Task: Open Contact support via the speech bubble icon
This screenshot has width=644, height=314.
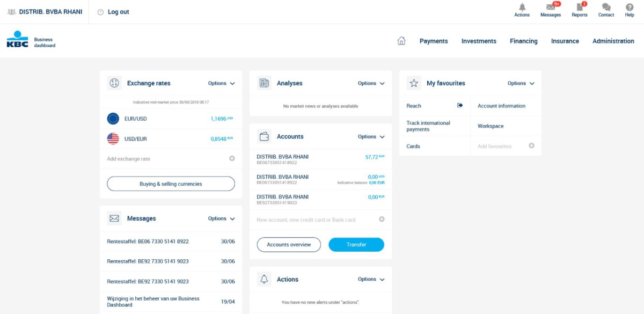Action: pyautogui.click(x=606, y=9)
